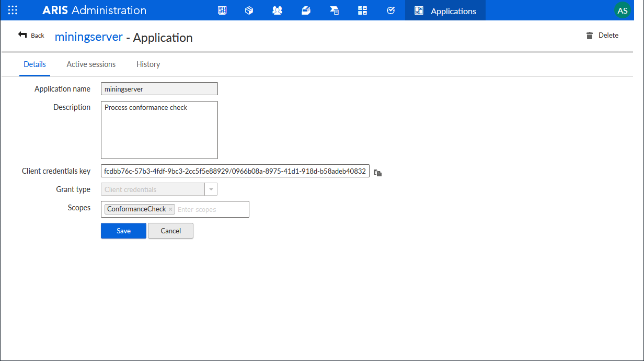Image resolution: width=644 pixels, height=361 pixels.
Task: Open the stacked documents icon in top bar
Action: pos(306,10)
